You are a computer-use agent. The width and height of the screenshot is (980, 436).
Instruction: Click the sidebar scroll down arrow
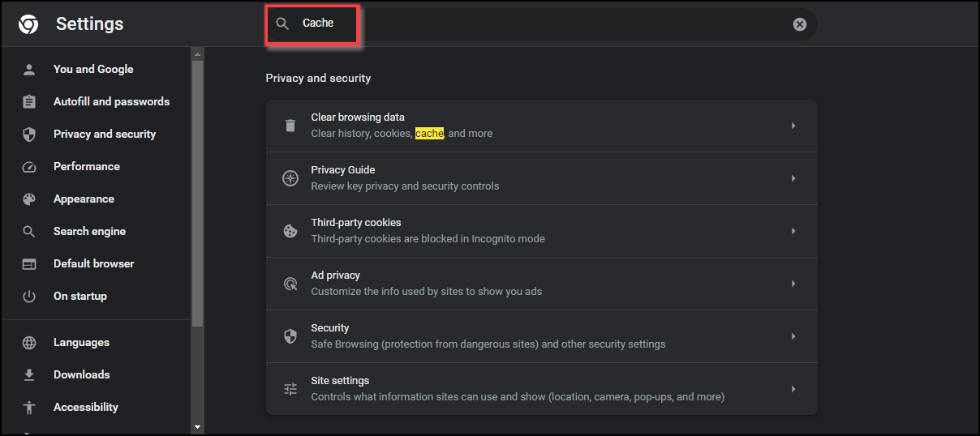(x=197, y=426)
